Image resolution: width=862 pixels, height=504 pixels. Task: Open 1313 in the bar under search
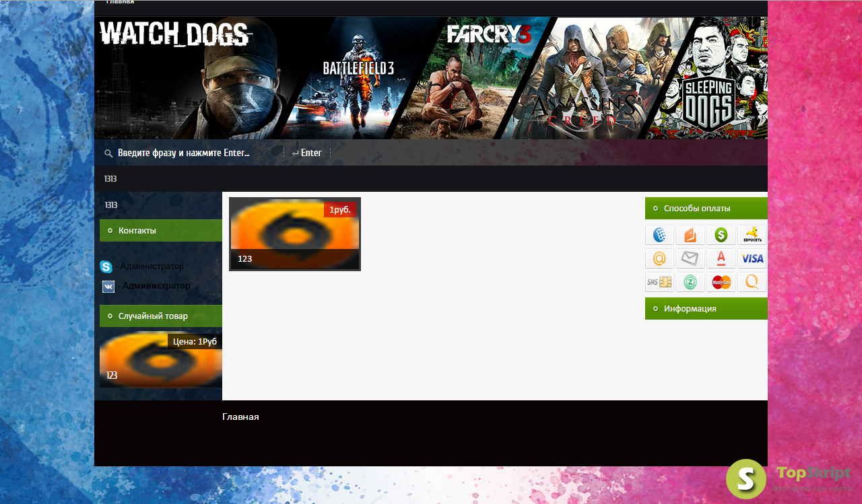click(110, 179)
